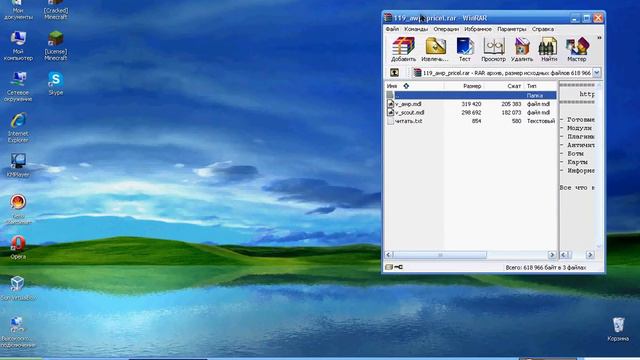The height and width of the screenshot is (360, 640).
Task: Open the archive path dropdown arrow
Action: pyautogui.click(x=597, y=73)
